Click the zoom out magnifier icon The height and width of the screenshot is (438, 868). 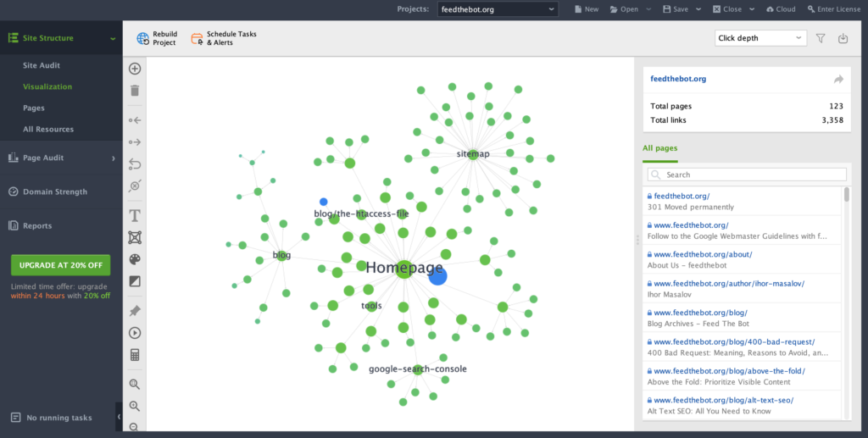click(x=135, y=427)
